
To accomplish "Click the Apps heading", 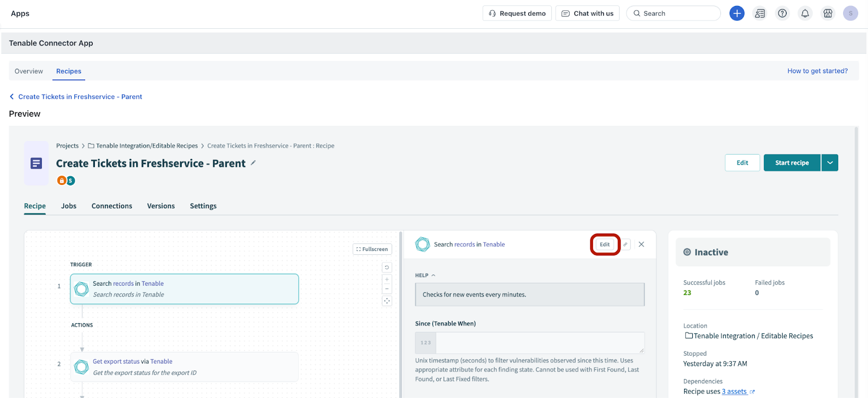I will pyautogui.click(x=20, y=14).
